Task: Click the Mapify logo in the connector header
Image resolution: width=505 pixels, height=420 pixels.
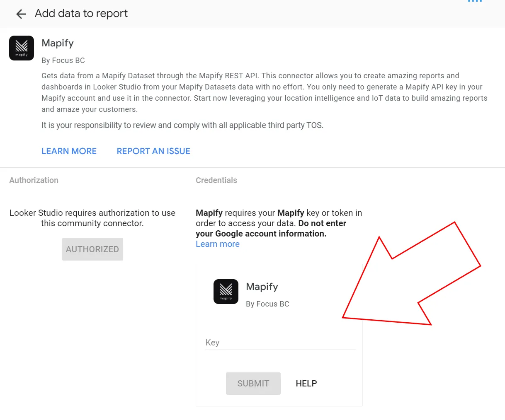Action: click(22, 48)
